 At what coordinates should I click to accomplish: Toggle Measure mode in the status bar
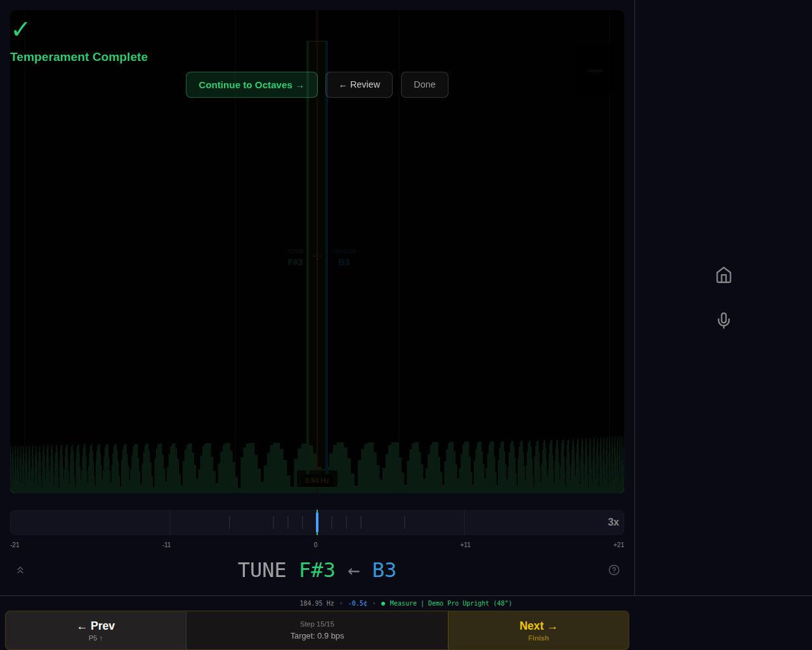pos(403,603)
